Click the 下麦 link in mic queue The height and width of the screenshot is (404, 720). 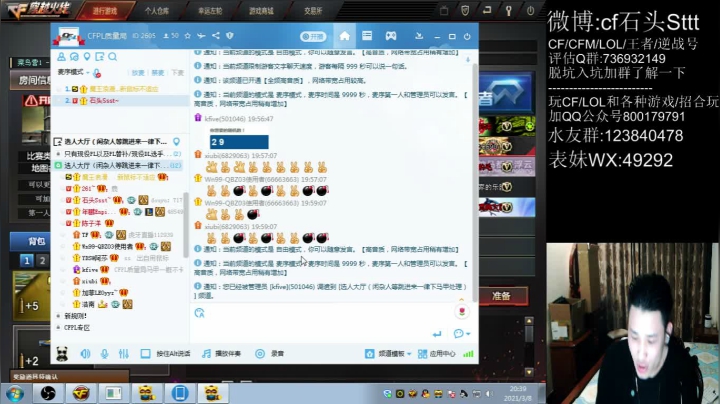coord(177,73)
